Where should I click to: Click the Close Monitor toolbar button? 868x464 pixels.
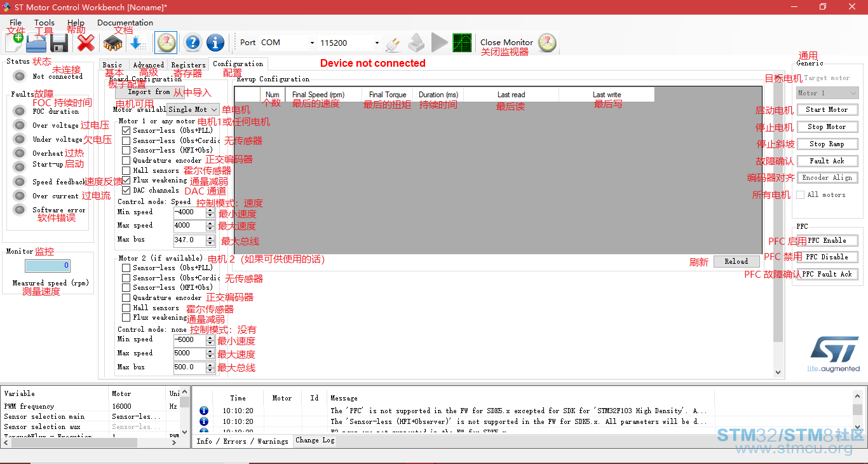tap(518, 43)
